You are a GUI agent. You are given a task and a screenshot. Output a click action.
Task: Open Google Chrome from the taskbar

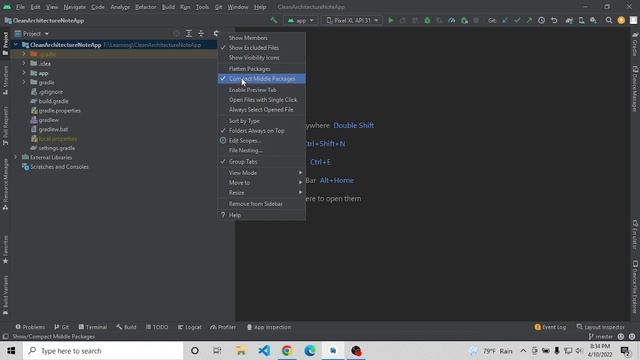[287, 351]
